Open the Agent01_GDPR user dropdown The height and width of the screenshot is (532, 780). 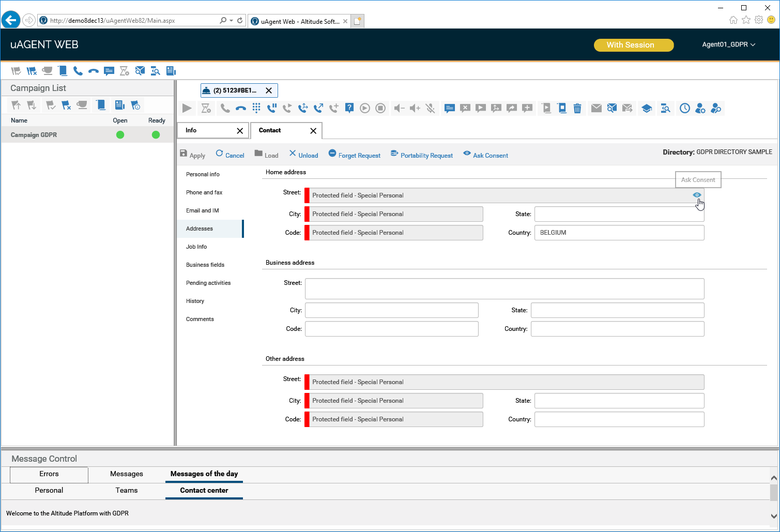pyautogui.click(x=729, y=44)
